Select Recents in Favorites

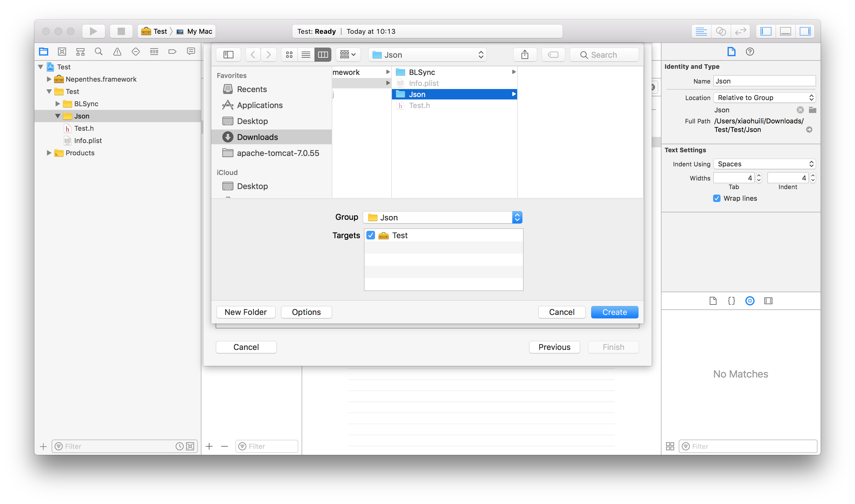click(x=271, y=89)
